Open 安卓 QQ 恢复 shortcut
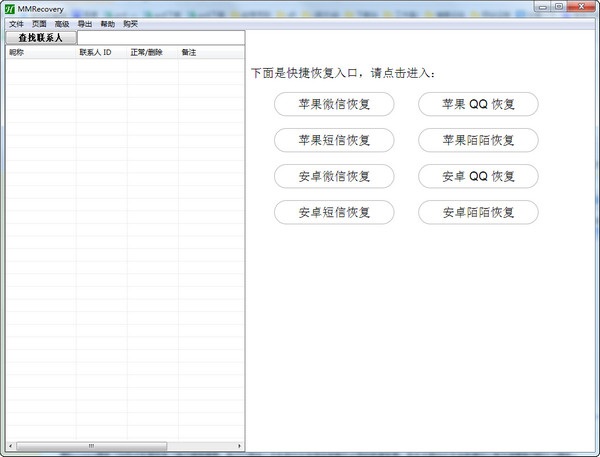Screen dimensions: 600x457 click(478, 176)
